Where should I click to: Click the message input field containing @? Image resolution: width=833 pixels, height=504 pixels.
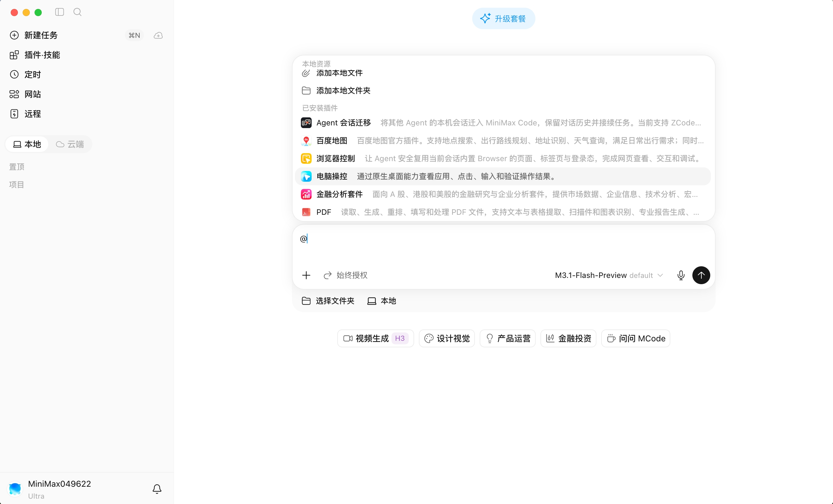click(503, 245)
